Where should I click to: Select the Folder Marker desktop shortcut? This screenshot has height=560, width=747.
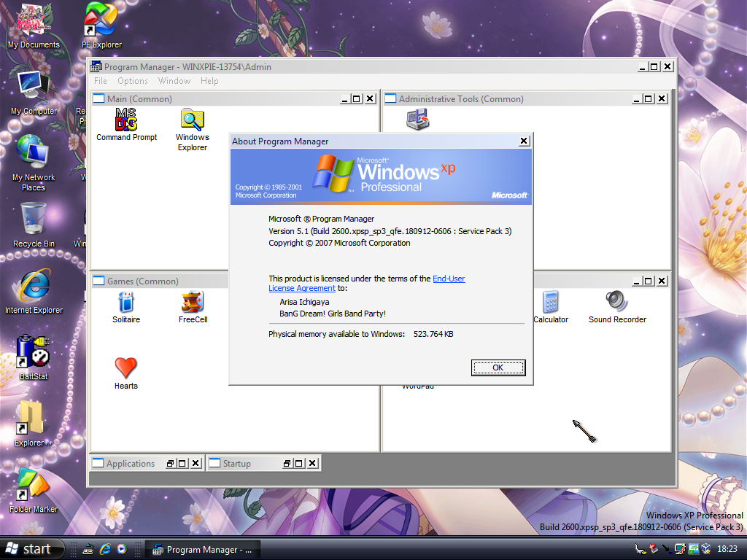point(34,490)
